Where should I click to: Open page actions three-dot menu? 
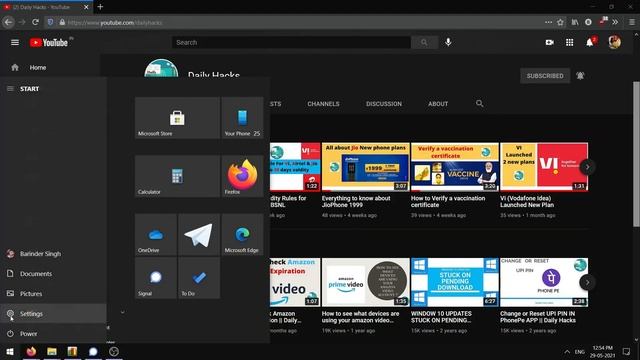click(x=548, y=22)
